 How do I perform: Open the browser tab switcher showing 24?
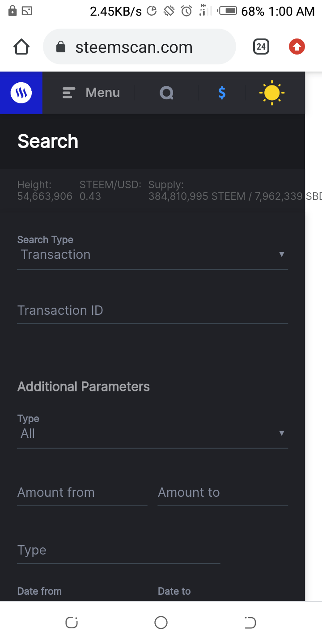click(x=261, y=47)
